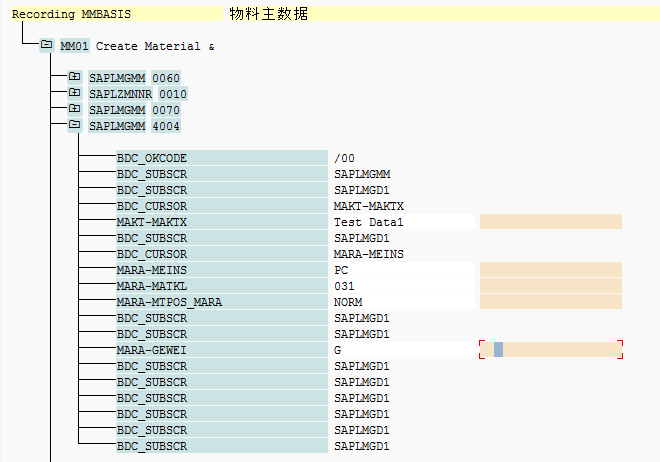Screen dimensions: 660x462
Task: Click the orange field beside PC
Action: pos(551,270)
